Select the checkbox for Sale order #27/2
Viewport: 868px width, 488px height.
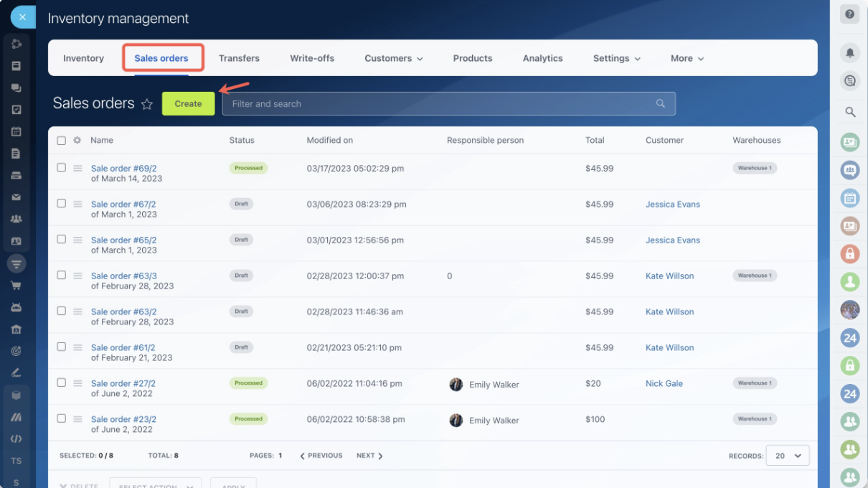coord(62,383)
